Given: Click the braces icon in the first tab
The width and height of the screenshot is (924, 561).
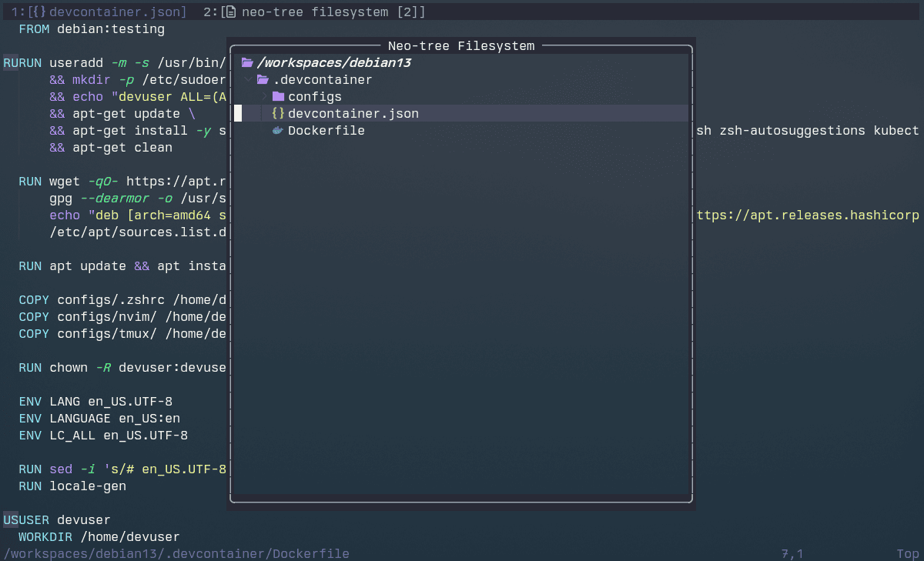Looking at the screenshot, I should (x=38, y=12).
